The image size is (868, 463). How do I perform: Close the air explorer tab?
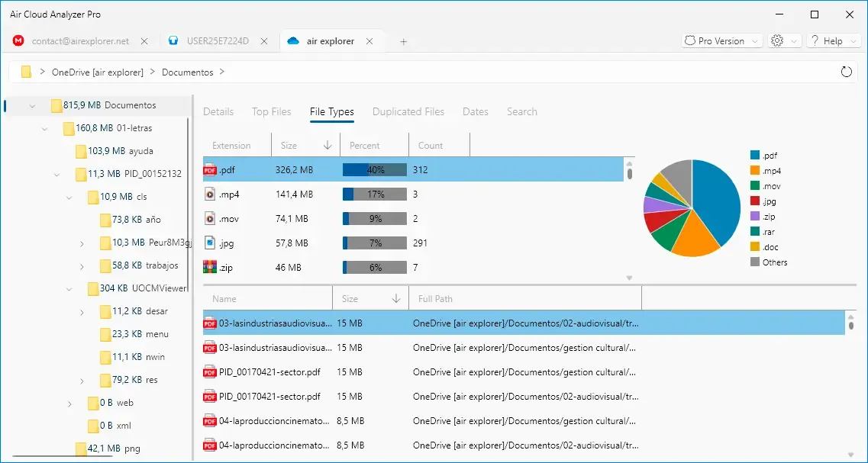point(369,41)
